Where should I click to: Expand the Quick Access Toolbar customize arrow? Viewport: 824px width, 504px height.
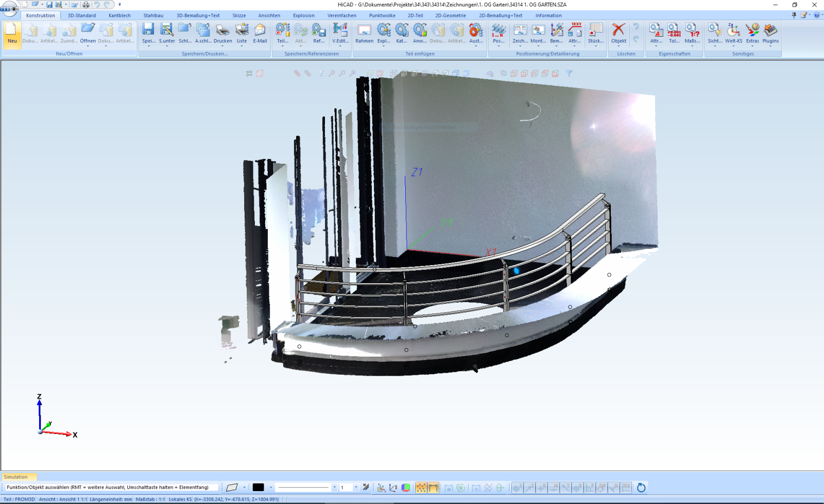tap(119, 5)
